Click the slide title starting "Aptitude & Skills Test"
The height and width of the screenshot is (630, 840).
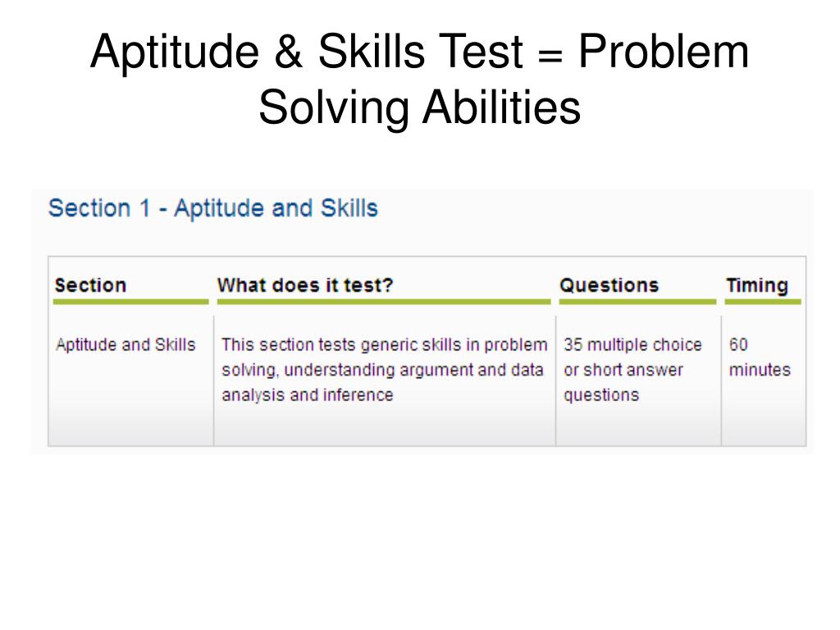coord(420,52)
